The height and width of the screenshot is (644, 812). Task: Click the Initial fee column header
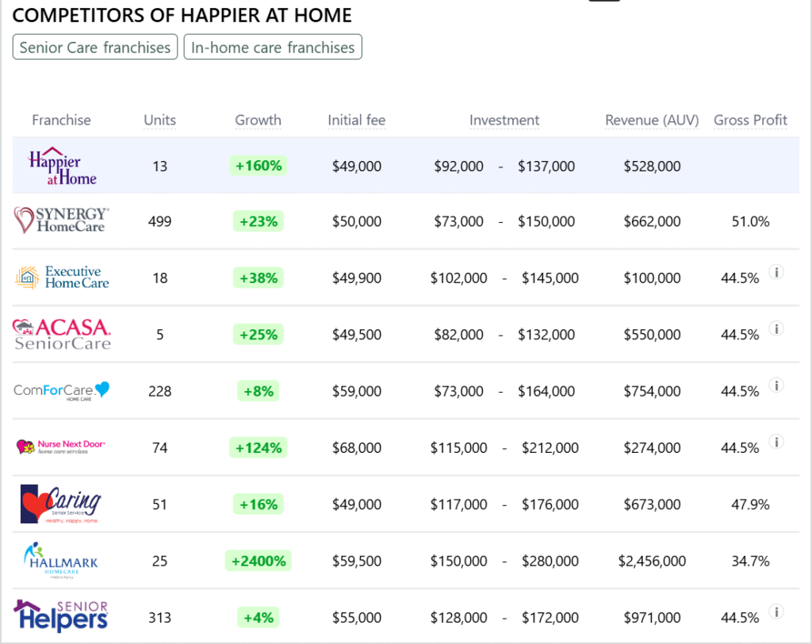pos(356,120)
